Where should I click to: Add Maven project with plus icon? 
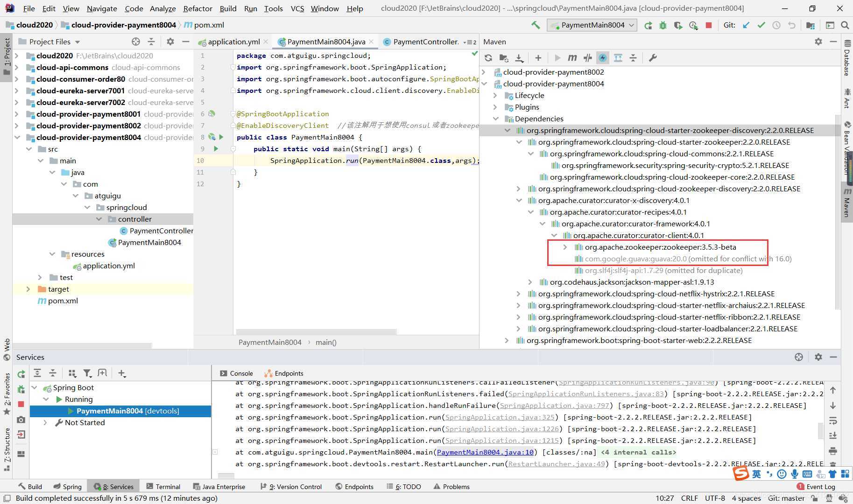point(538,58)
